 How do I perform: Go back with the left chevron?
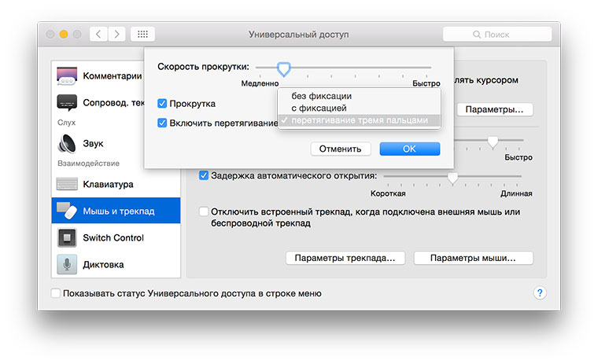tap(98, 35)
